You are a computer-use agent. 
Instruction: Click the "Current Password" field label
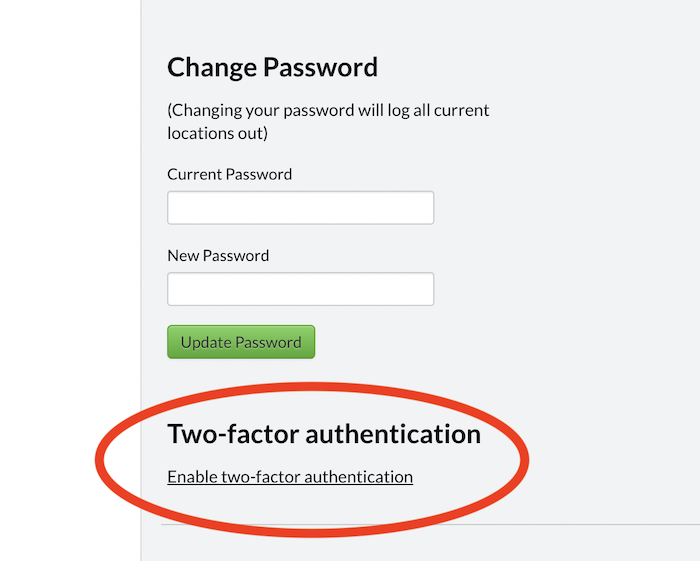[229, 174]
